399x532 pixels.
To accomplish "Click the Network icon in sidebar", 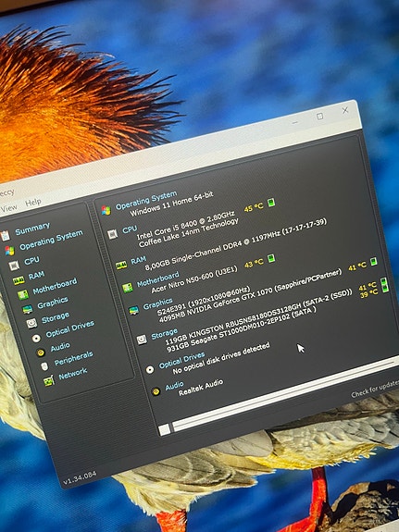I will [x=49, y=381].
